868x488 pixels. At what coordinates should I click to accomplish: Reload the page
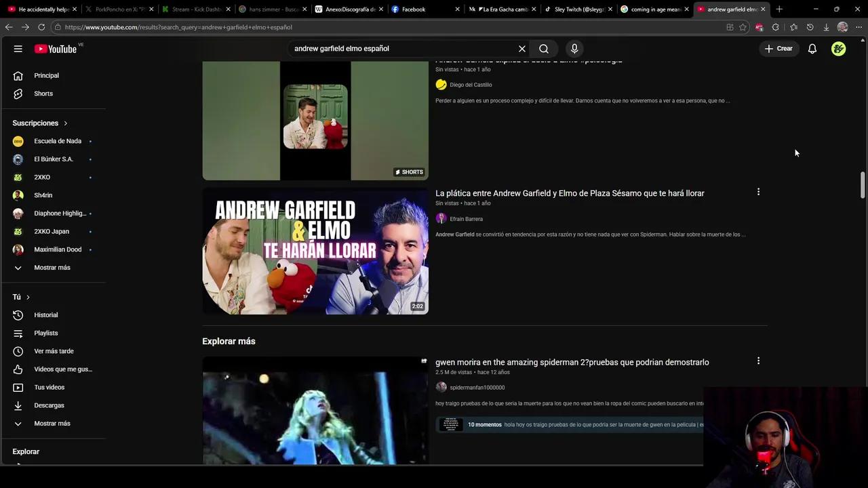[x=41, y=27]
